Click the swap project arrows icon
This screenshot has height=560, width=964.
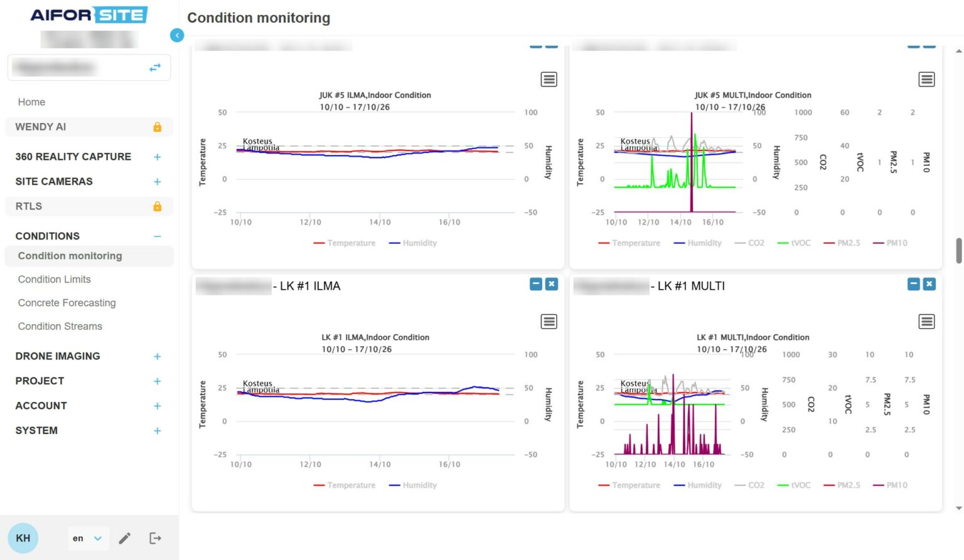(155, 67)
